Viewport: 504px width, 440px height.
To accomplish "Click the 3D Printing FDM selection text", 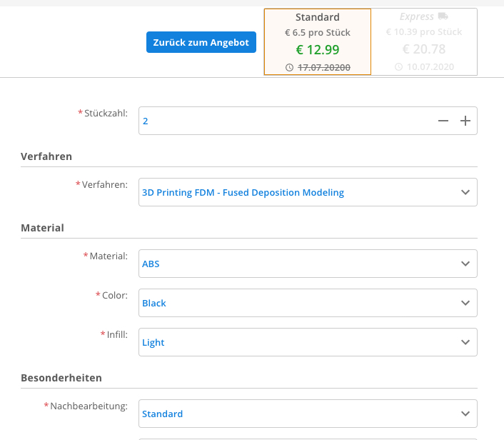I will click(243, 192).
